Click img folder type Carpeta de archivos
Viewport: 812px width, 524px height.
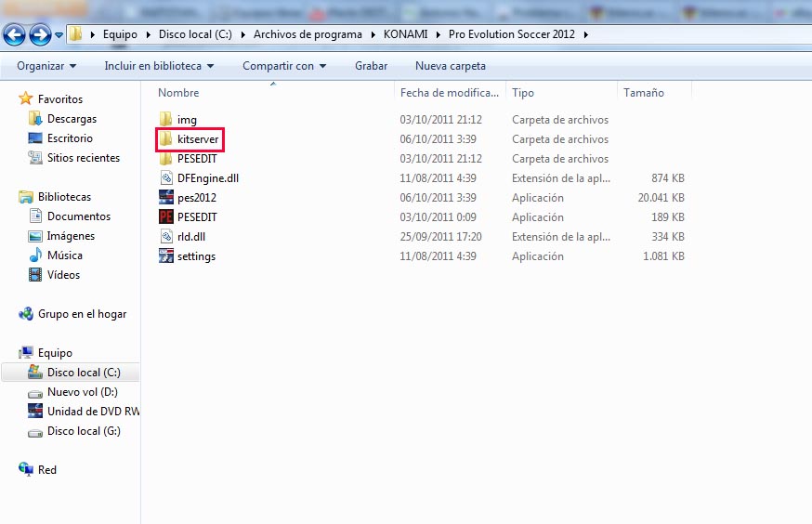coord(560,120)
